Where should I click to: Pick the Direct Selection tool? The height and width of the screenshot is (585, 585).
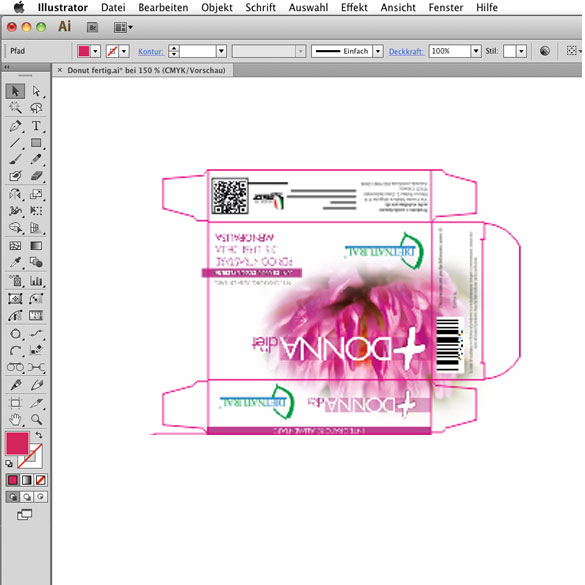36,91
